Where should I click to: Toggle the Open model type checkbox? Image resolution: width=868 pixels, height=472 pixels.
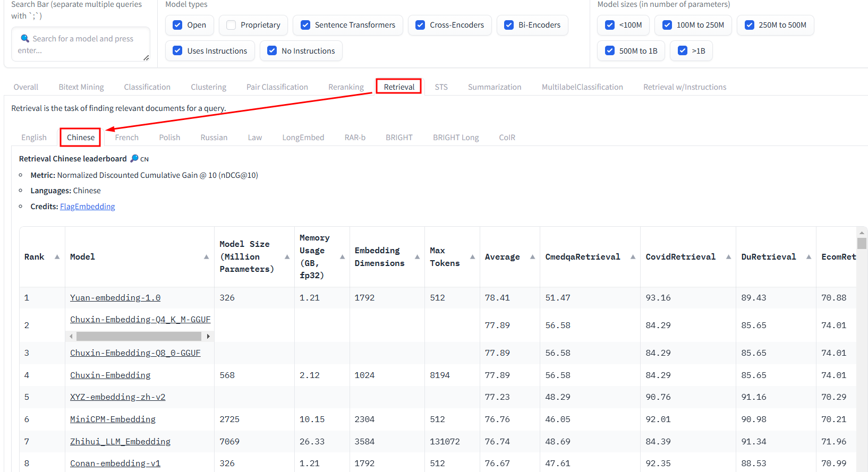click(177, 25)
